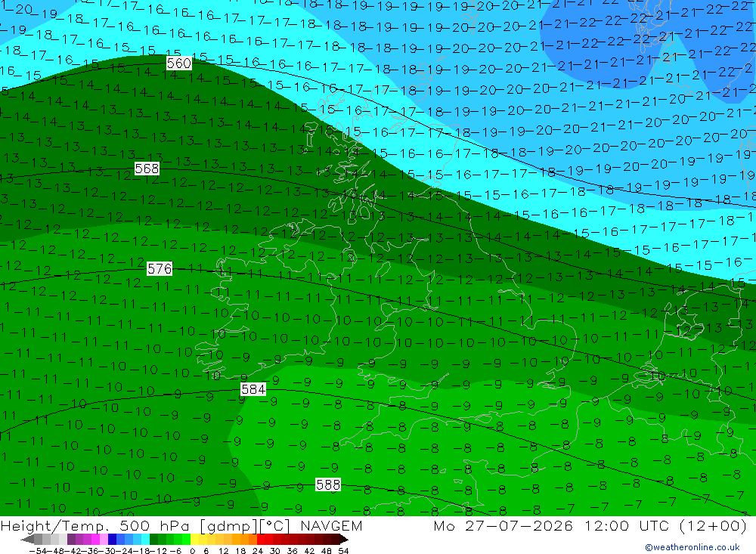756x554 pixels.
Task: Click the dark maroon right arrow of color scale
Action: [343, 539]
